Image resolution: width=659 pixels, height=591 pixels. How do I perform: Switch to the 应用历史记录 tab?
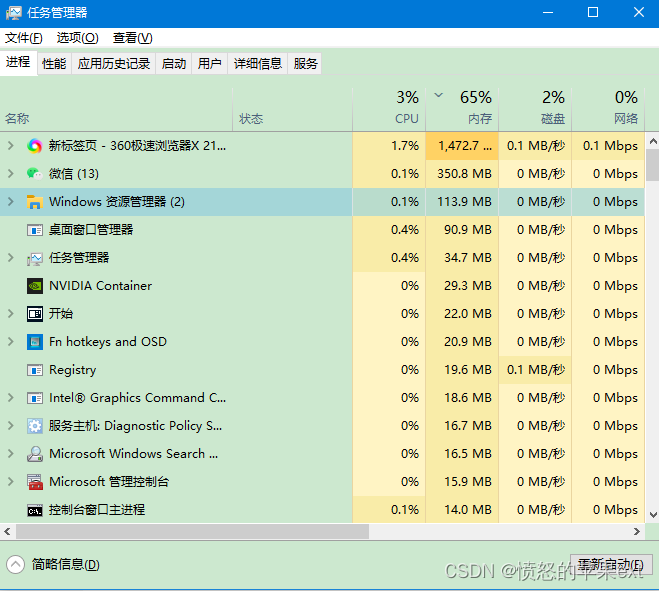[114, 64]
